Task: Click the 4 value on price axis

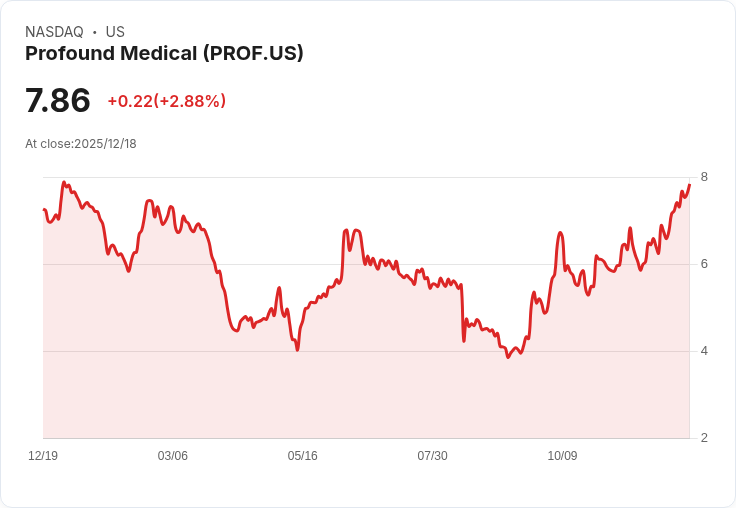Action: coord(704,351)
